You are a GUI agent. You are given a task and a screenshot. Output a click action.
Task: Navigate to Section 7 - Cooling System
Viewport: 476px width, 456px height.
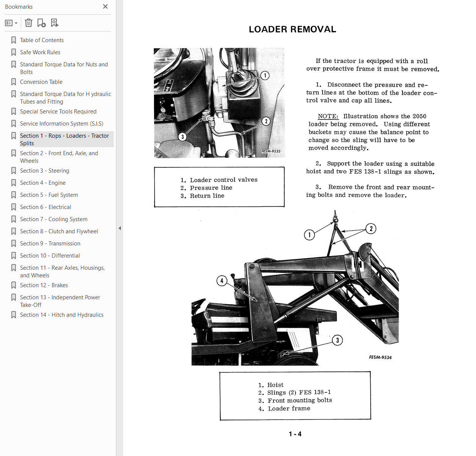(x=54, y=219)
